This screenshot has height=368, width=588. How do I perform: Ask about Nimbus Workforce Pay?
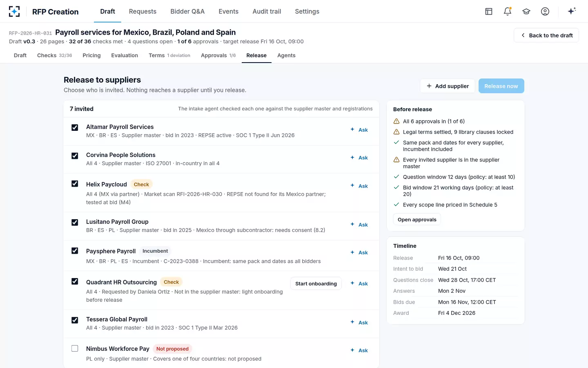pyautogui.click(x=359, y=350)
